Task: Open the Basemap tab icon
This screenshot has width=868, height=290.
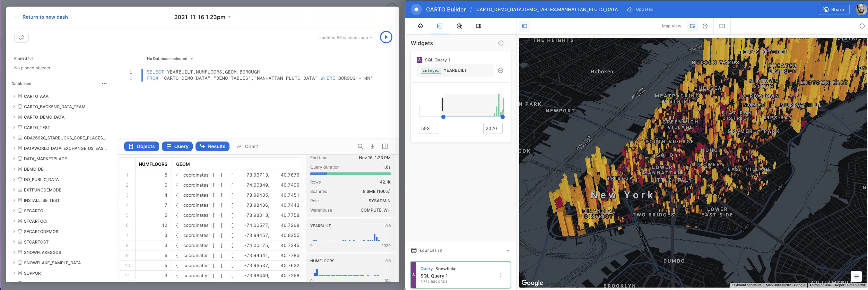Action: click(x=479, y=26)
